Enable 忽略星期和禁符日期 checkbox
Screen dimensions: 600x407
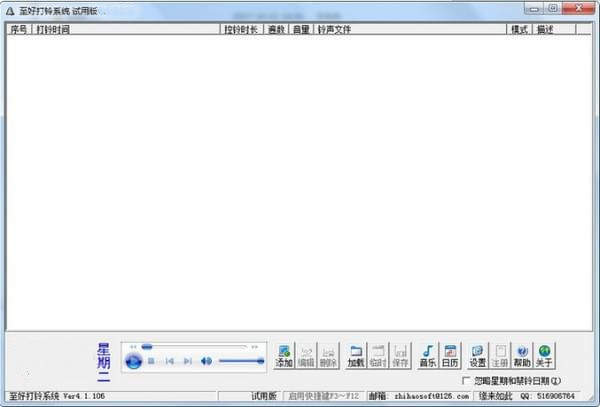[x=466, y=381]
